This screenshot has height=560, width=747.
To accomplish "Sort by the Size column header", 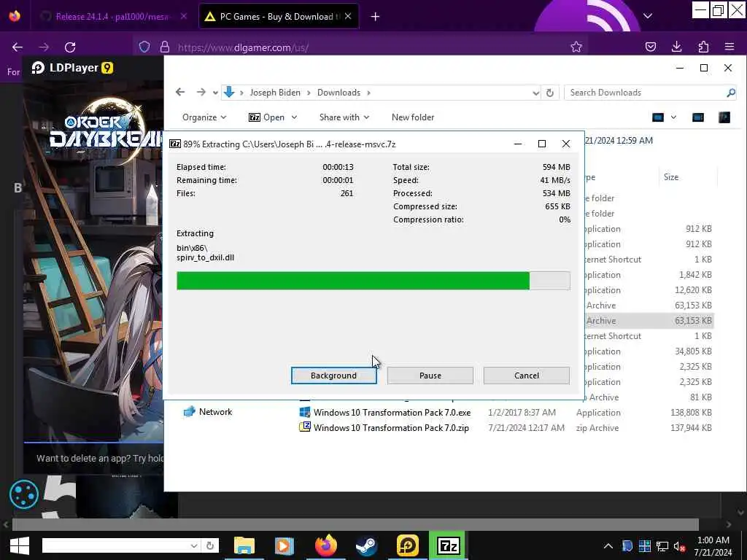I will tap(671, 177).
